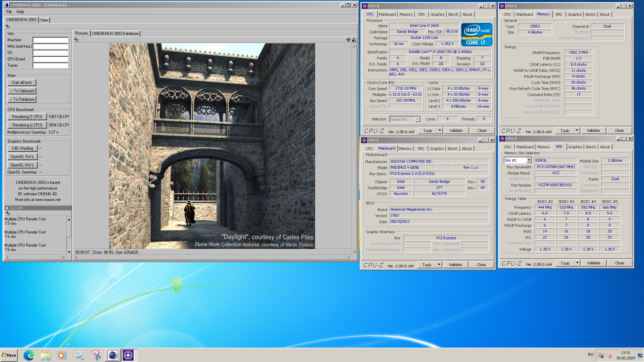Viewport: 644px width, 362px height.
Task: Switch to the View tab in CINEBENCH
Action: (x=44, y=20)
